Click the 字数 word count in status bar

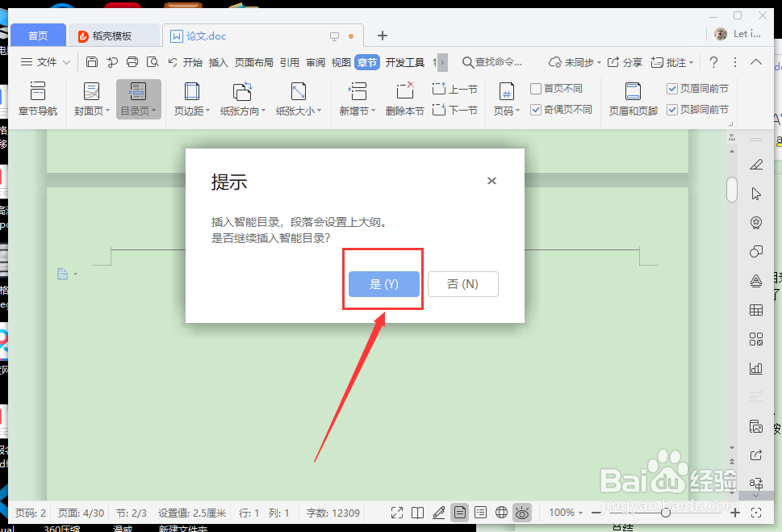332,512
